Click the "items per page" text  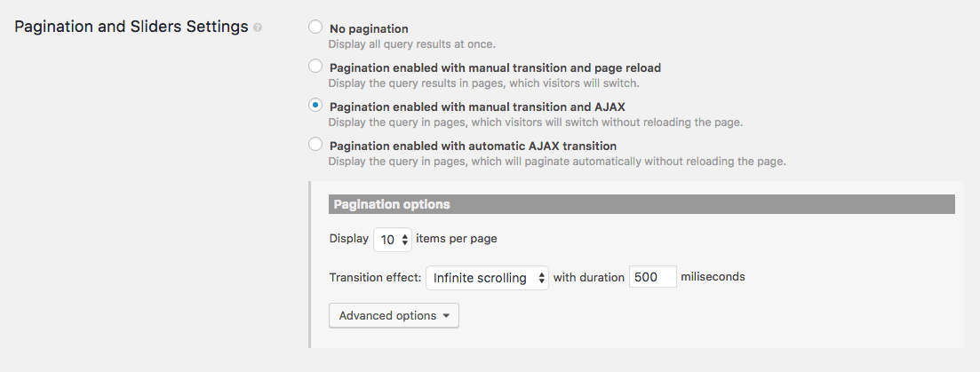pyautogui.click(x=458, y=239)
